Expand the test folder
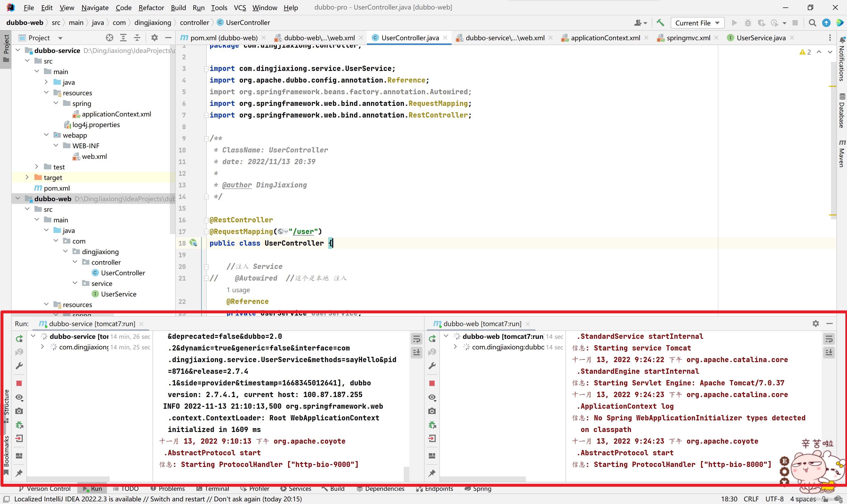 (37, 167)
